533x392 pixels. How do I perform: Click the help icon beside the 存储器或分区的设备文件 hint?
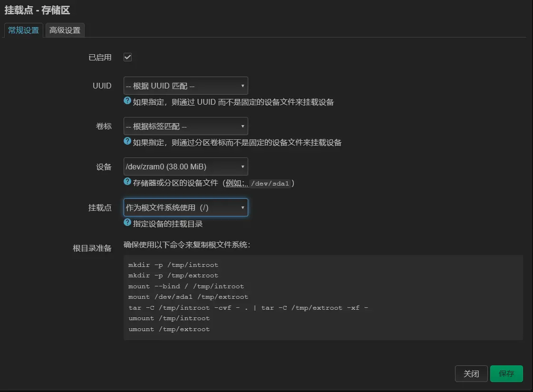click(x=127, y=182)
